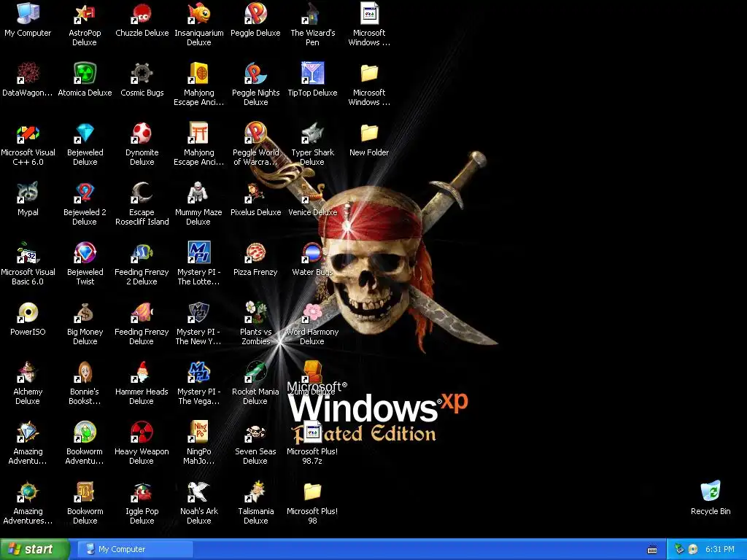The width and height of the screenshot is (747, 560).
Task: Click the taskbar clock showing 6:31 PM
Action: click(720, 549)
